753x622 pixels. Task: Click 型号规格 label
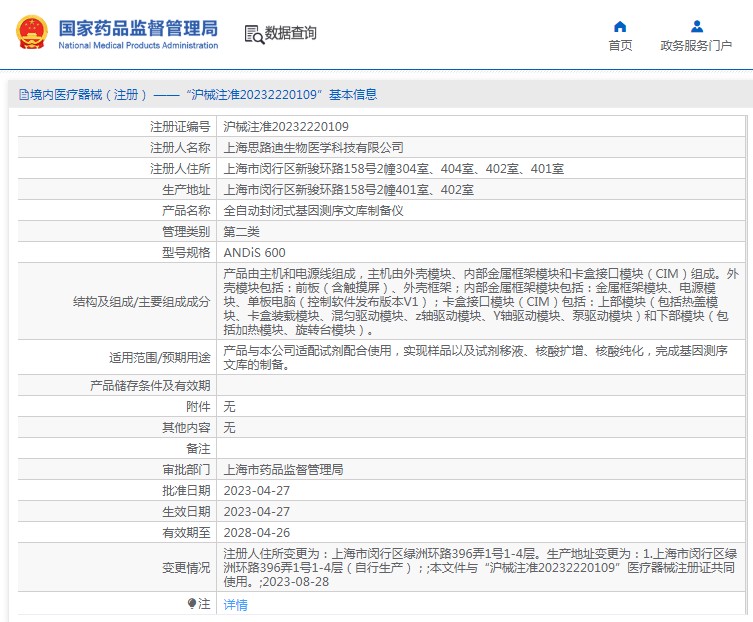coord(186,253)
